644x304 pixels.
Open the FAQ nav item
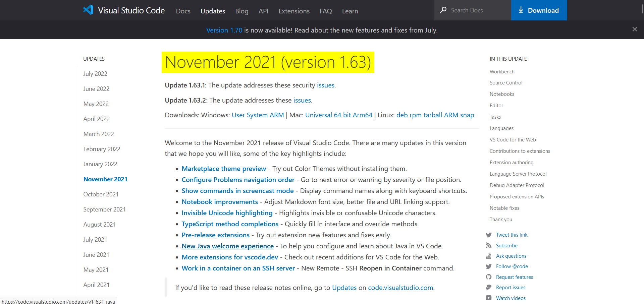(x=326, y=11)
